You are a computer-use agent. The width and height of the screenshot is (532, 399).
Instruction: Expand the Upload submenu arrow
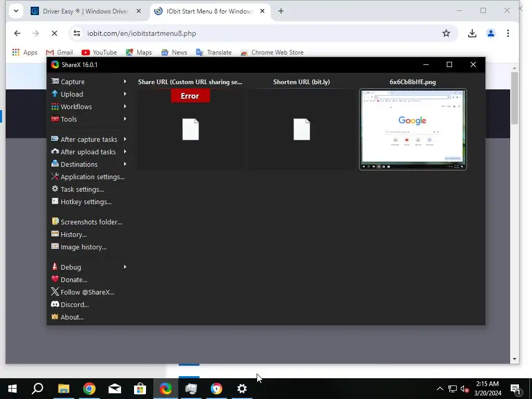(x=125, y=94)
